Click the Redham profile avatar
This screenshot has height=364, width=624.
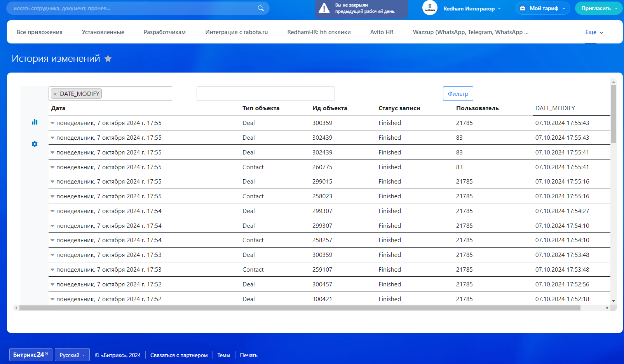(x=430, y=8)
